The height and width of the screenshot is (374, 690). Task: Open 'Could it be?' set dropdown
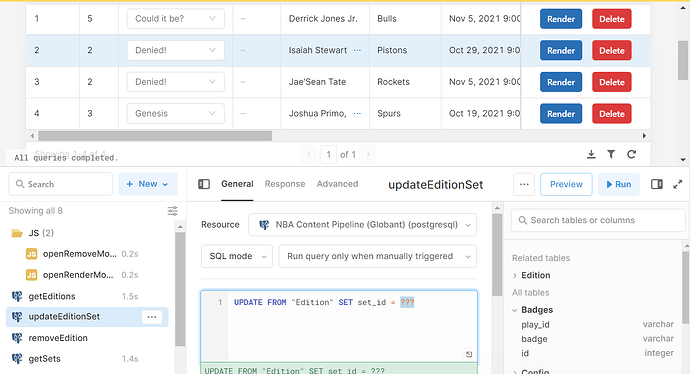[x=176, y=18]
